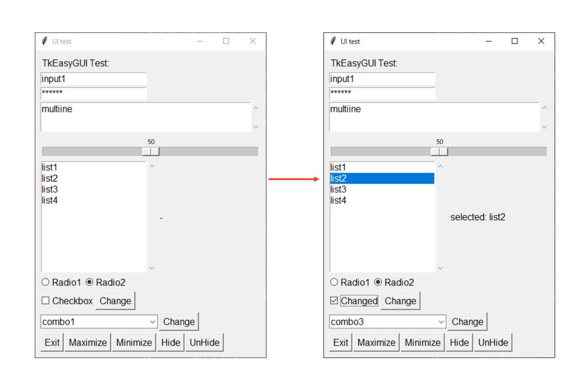Click multiline scrollbar up arrow in right window

tap(545, 108)
